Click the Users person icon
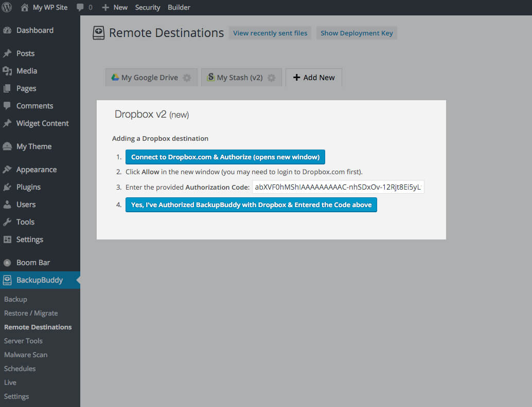This screenshot has width=532, height=407. 7,205
